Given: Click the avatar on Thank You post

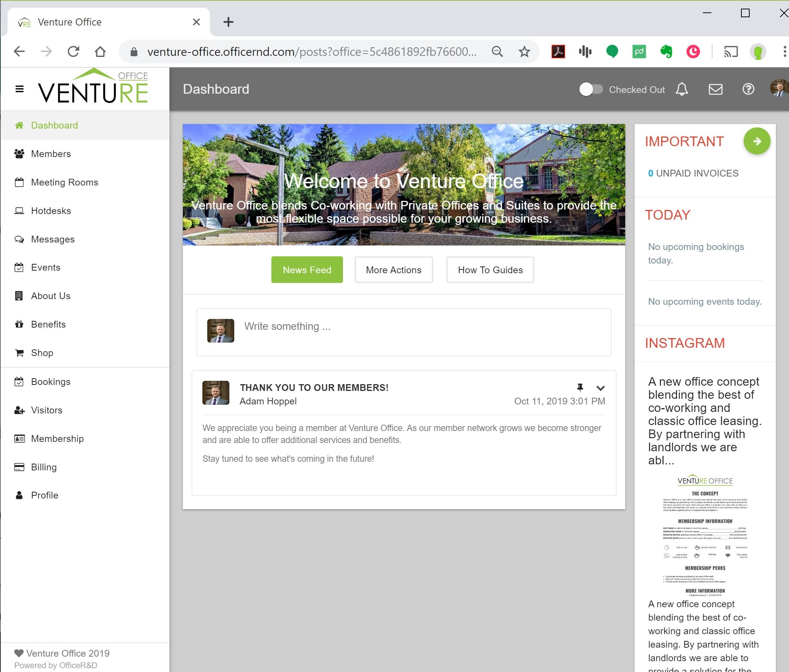Looking at the screenshot, I should point(216,392).
